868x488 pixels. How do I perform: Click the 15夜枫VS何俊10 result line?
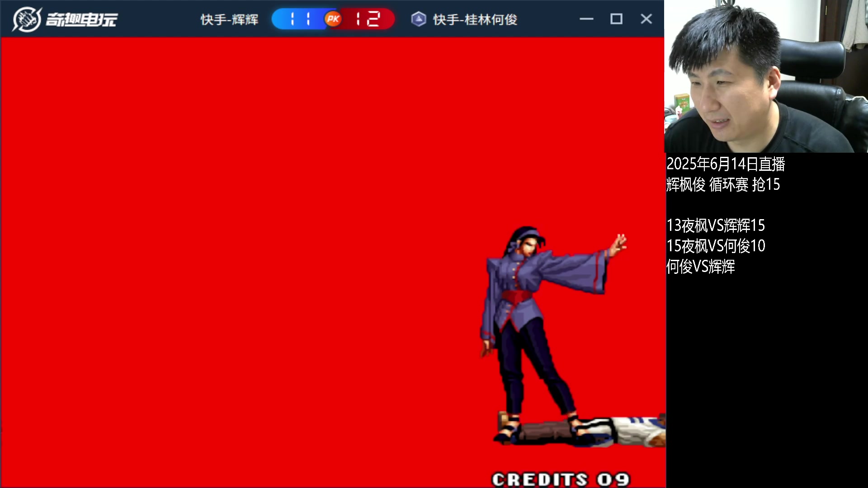pyautogui.click(x=716, y=246)
